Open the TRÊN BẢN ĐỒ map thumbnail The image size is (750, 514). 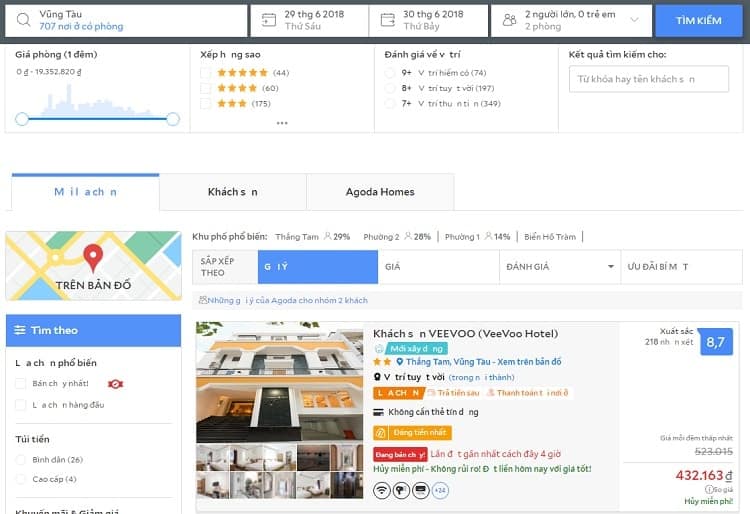click(x=94, y=266)
